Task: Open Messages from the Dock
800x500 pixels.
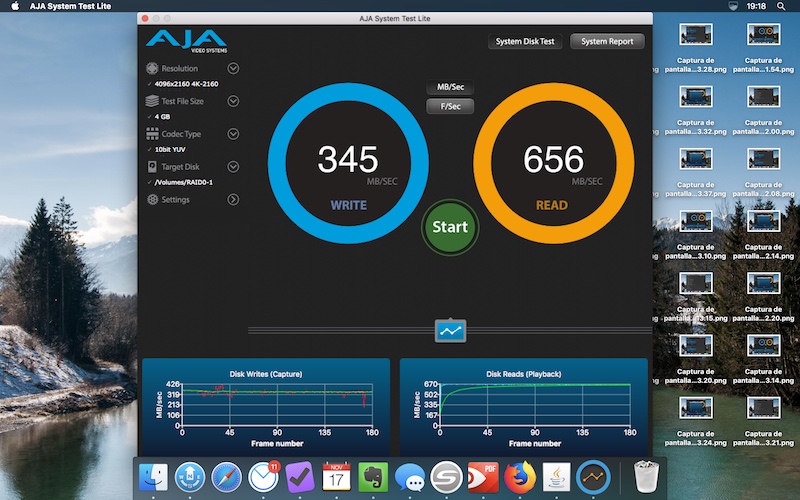Action: coord(410,478)
